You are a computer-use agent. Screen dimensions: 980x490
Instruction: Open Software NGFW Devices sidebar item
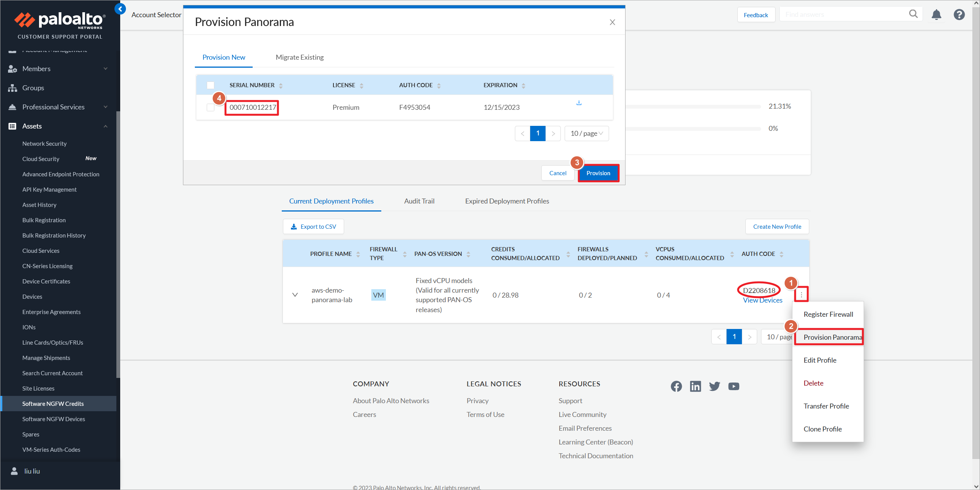(54, 419)
